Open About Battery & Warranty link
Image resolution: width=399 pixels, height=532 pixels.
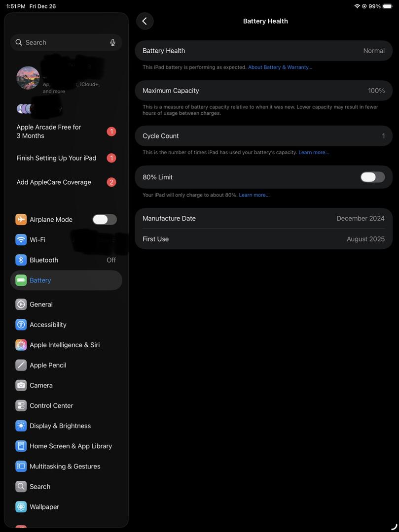coord(280,67)
